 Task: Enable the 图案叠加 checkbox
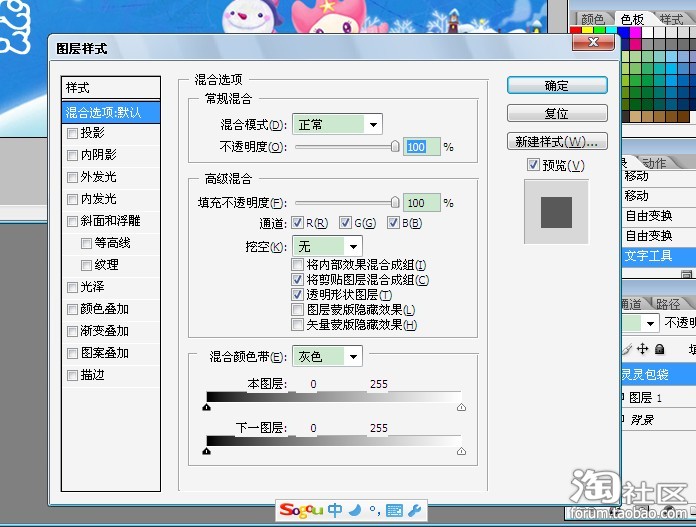tap(72, 353)
